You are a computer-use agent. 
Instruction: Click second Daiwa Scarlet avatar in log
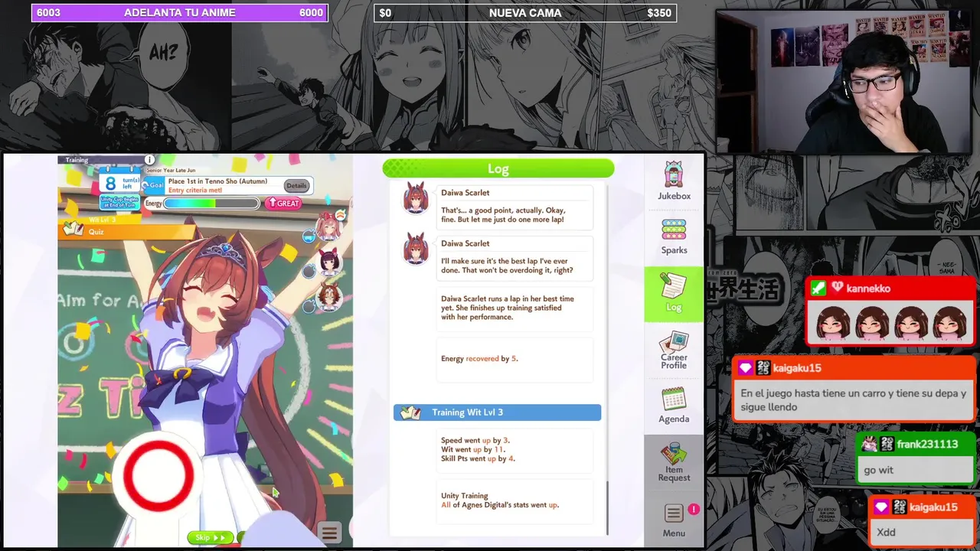point(416,249)
